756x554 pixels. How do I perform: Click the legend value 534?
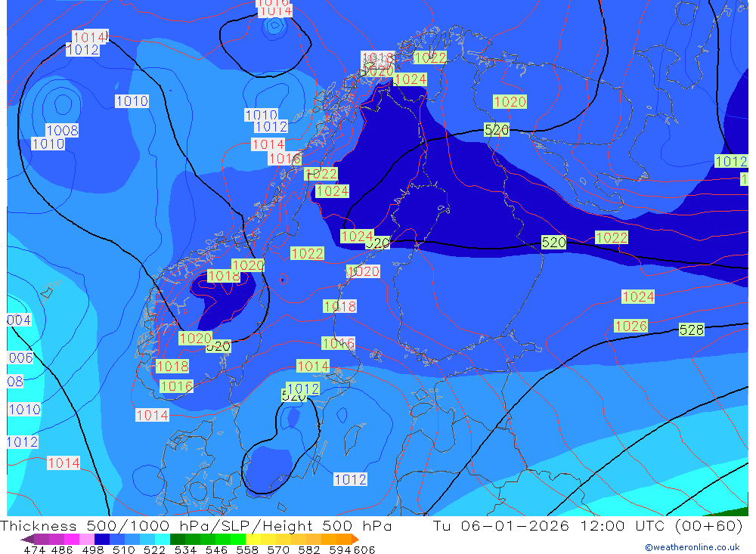186,549
